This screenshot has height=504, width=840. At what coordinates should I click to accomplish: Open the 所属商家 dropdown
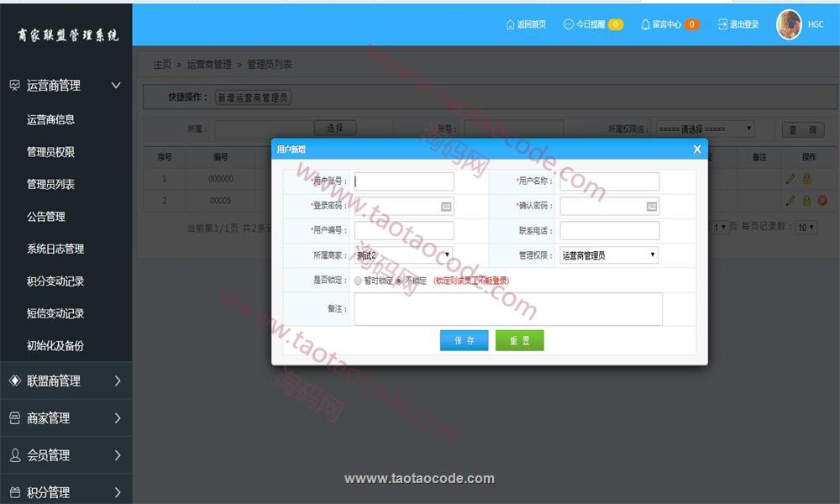[x=403, y=255]
